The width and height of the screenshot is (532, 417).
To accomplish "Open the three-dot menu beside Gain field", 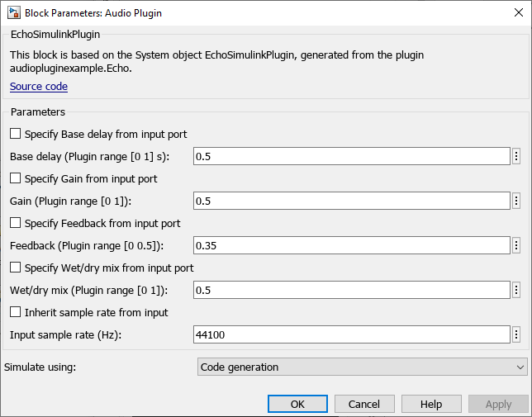I will tap(516, 201).
